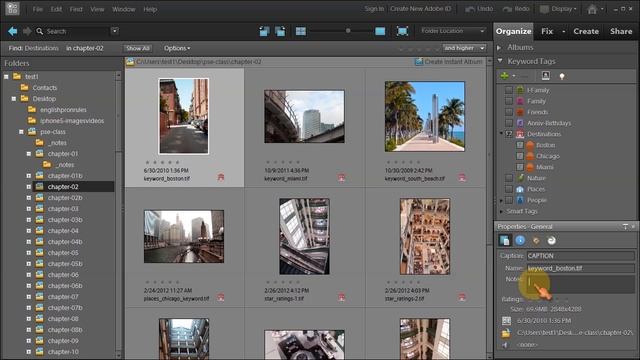Image resolution: width=640 pixels, height=360 pixels.
Task: Check the Anniv-Birthdays tag box
Action: click(x=509, y=123)
